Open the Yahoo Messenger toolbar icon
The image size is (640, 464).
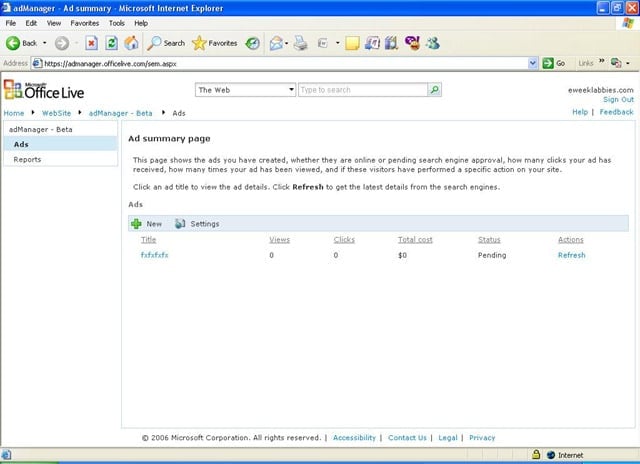coord(412,43)
